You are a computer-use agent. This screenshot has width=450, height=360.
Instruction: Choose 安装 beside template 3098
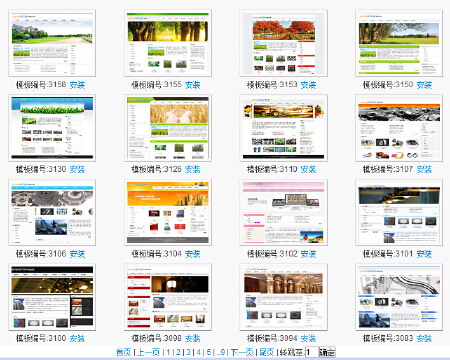(x=193, y=338)
